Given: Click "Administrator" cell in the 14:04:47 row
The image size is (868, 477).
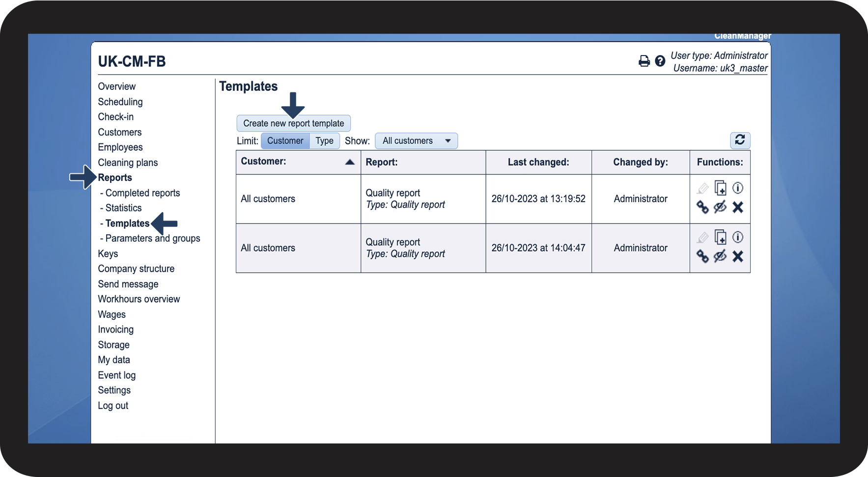Looking at the screenshot, I should pos(641,248).
